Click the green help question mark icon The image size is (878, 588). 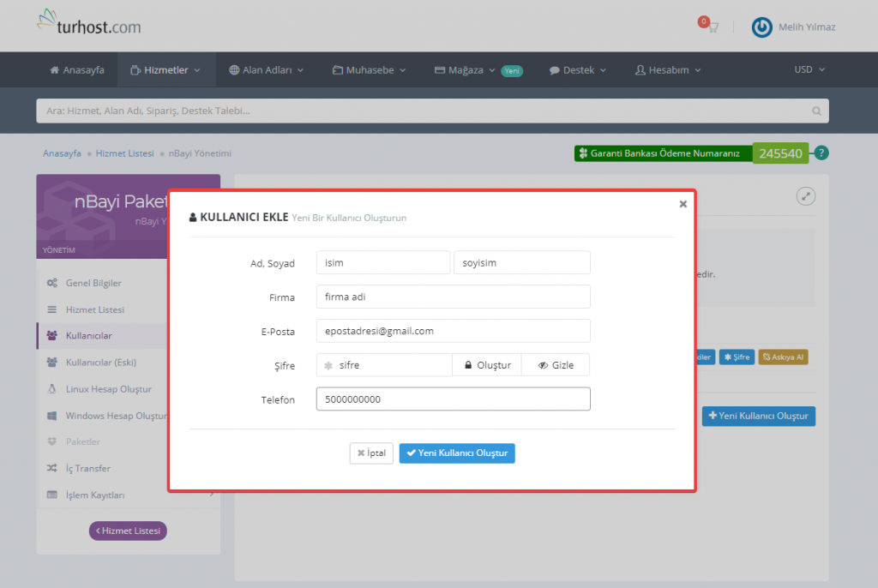pyautogui.click(x=821, y=153)
